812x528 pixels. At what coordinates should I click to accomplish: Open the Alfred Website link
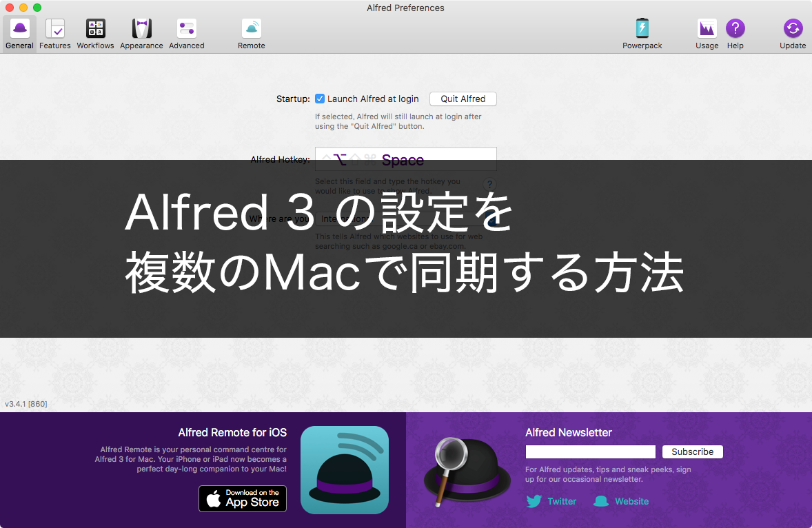coord(632,501)
